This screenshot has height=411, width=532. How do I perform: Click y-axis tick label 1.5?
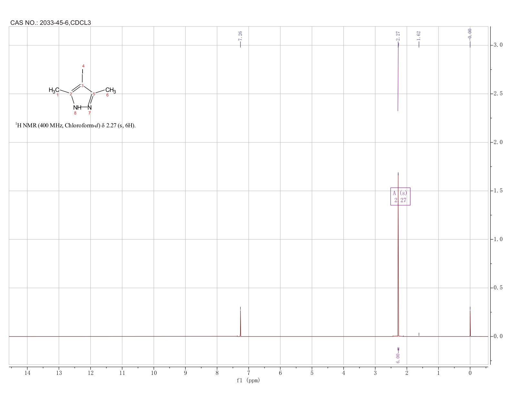[498, 191]
